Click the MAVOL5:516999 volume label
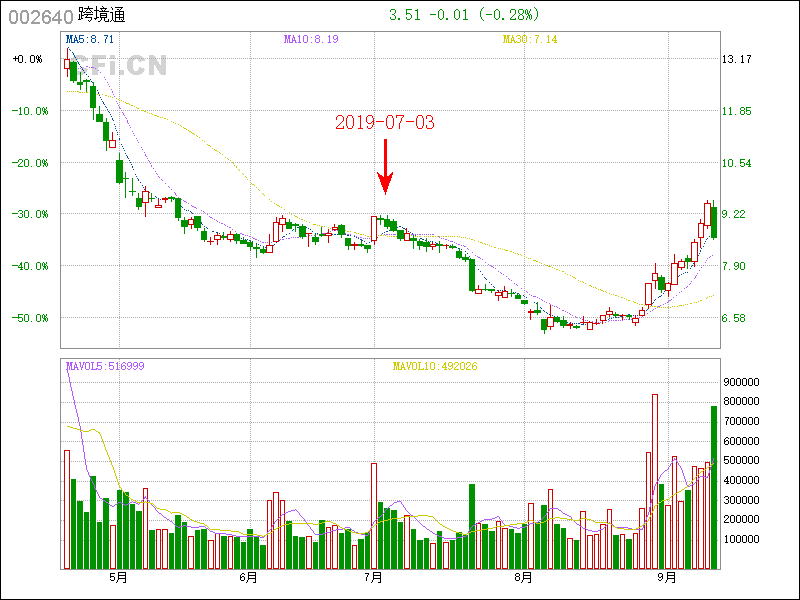Image resolution: width=800 pixels, height=600 pixels. [x=105, y=366]
